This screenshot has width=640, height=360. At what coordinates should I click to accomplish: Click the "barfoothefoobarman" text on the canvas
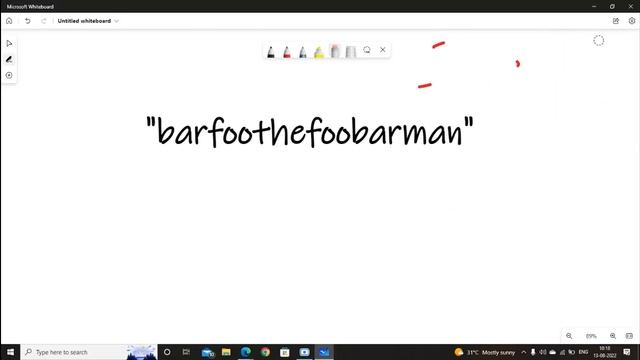310,131
